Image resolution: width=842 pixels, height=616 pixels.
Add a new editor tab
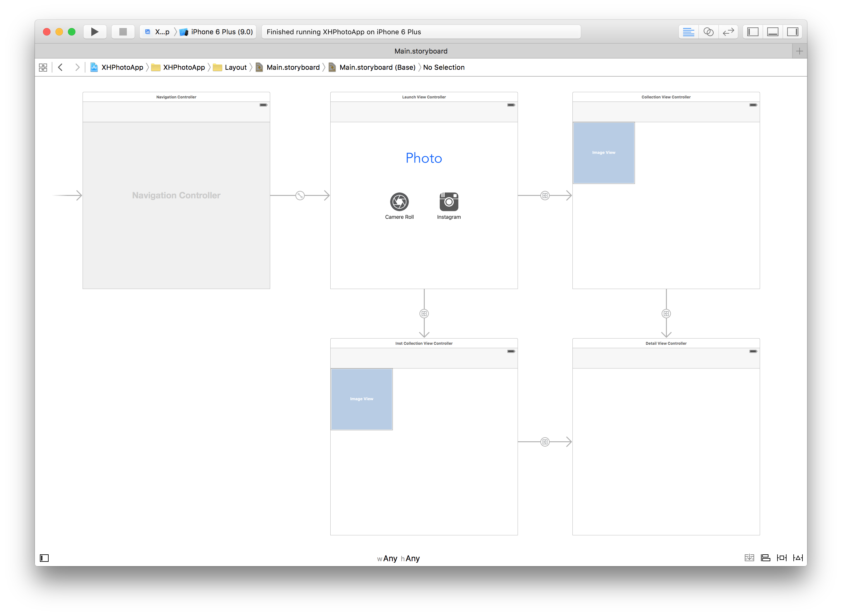(799, 51)
